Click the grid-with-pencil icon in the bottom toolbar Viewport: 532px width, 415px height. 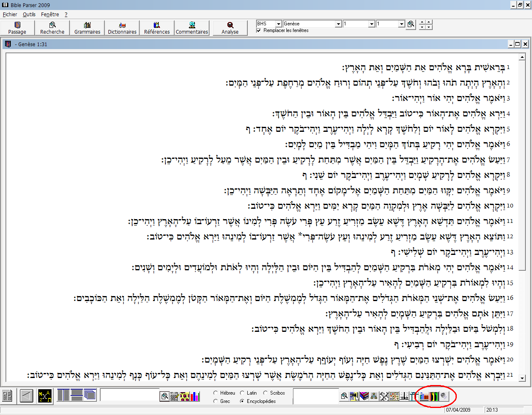pos(175,396)
